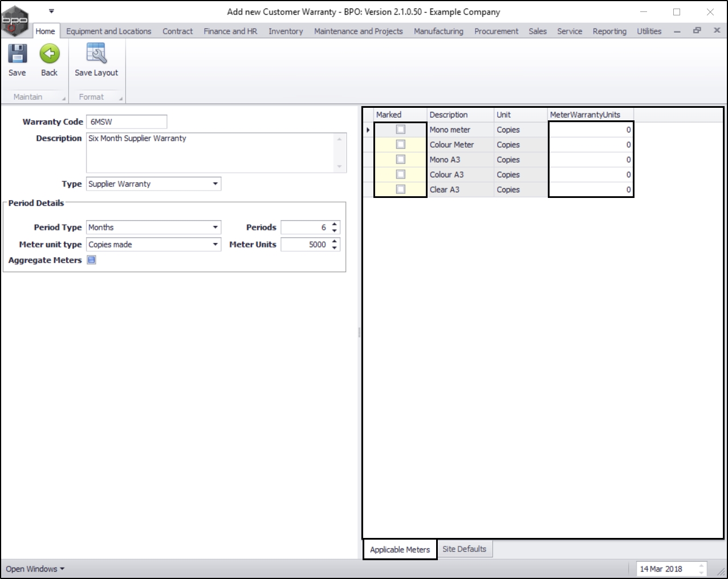
Task: Select the Colour A3 description cell
Action: [x=460, y=175]
